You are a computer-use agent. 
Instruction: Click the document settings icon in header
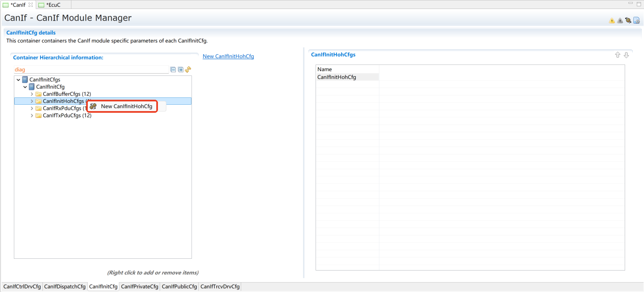[x=636, y=20]
